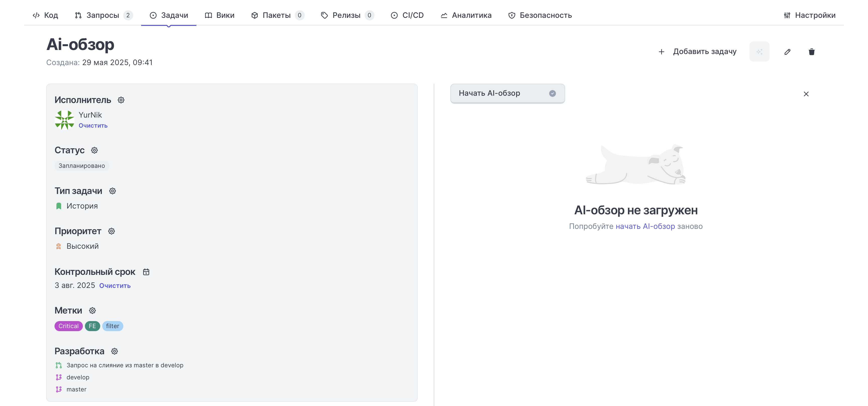Close the AI-обзор panel
This screenshot has height=406, width=868.
806,94
